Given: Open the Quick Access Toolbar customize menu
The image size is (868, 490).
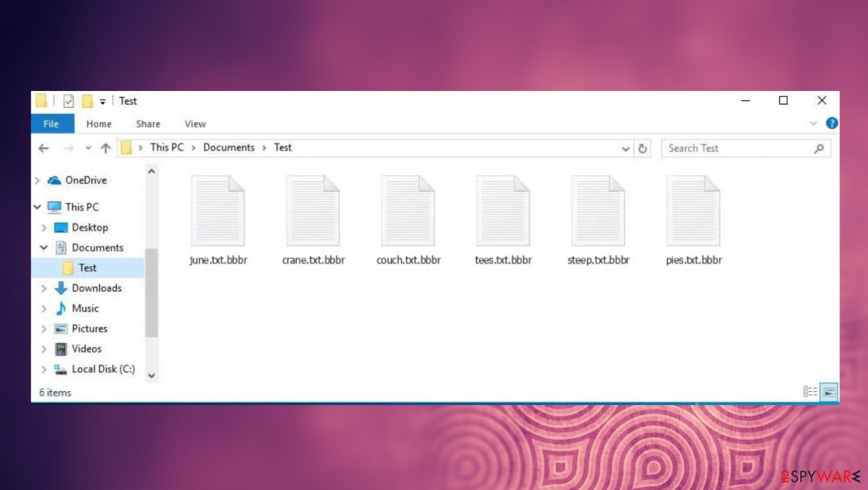Looking at the screenshot, I should click(102, 100).
